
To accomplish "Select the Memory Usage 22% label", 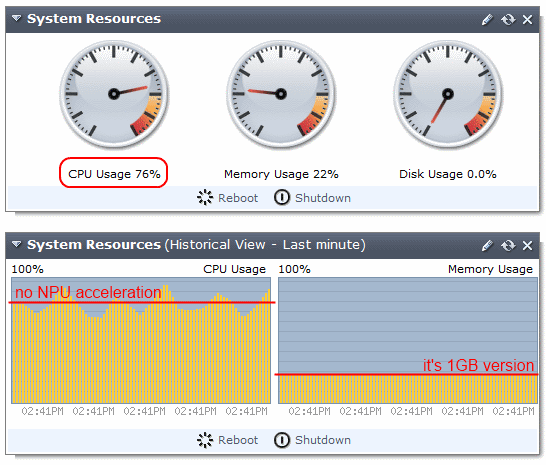I will [281, 174].
